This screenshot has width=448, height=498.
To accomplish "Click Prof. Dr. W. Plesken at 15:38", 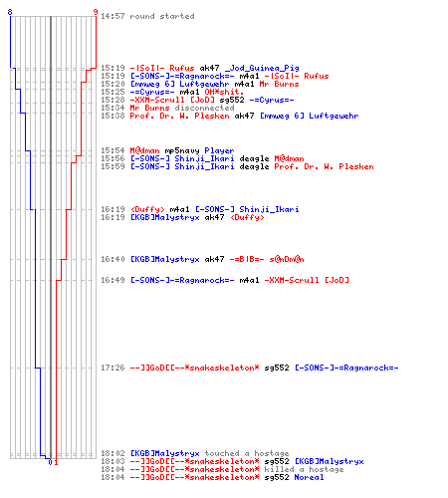I will 179,116.
